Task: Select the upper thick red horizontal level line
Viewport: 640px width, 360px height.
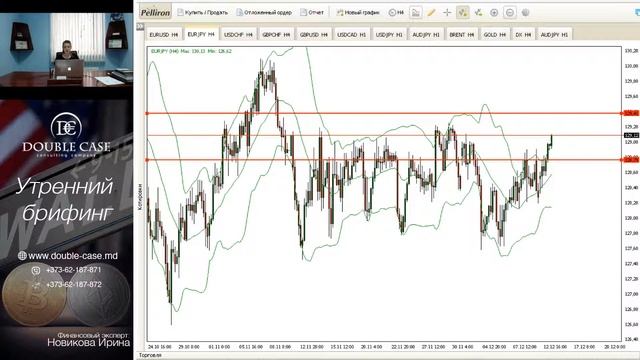Action: click(x=384, y=113)
